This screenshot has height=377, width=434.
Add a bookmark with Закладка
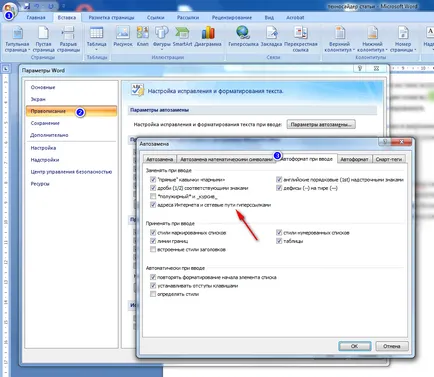point(272,37)
